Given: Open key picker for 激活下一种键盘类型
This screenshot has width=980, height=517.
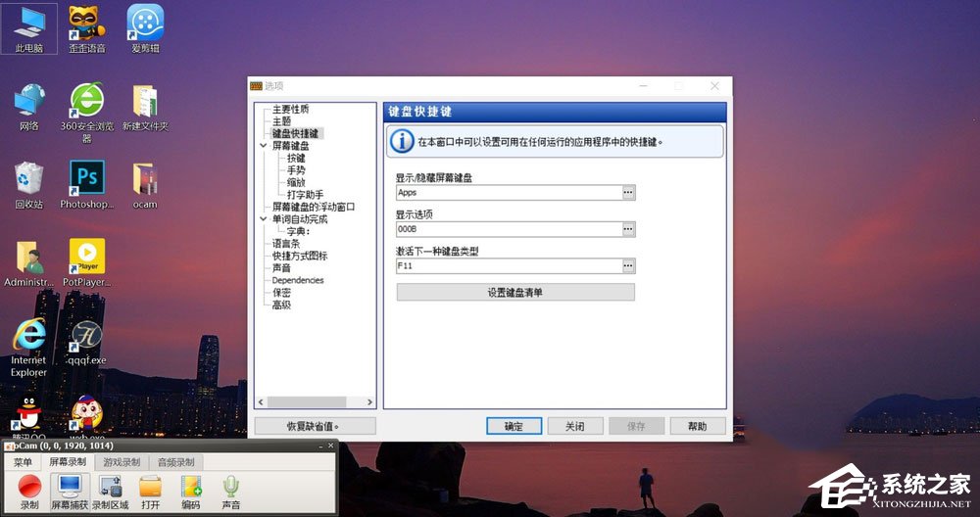Looking at the screenshot, I should coord(629,266).
